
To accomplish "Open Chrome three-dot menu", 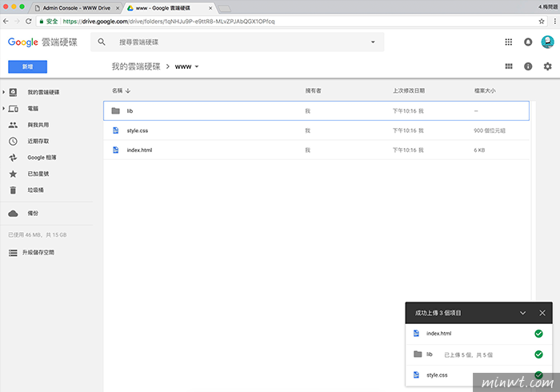I will coord(554,22).
